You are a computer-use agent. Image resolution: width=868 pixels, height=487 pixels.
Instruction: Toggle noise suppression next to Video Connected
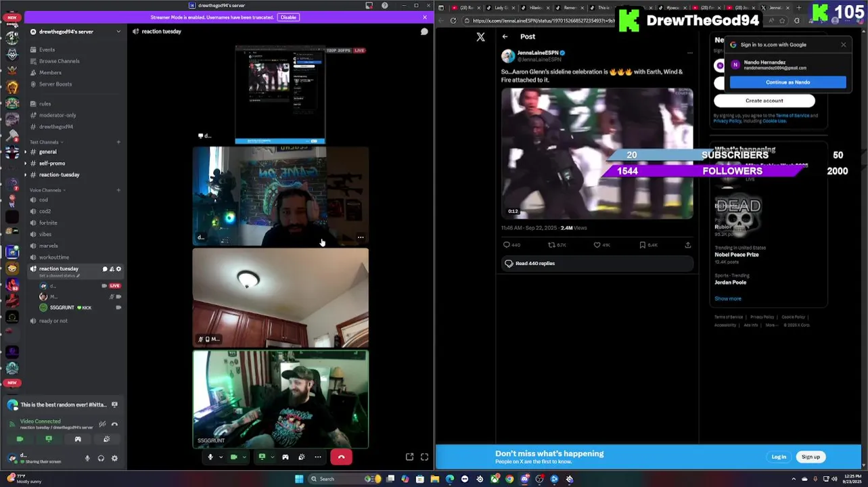click(x=102, y=424)
